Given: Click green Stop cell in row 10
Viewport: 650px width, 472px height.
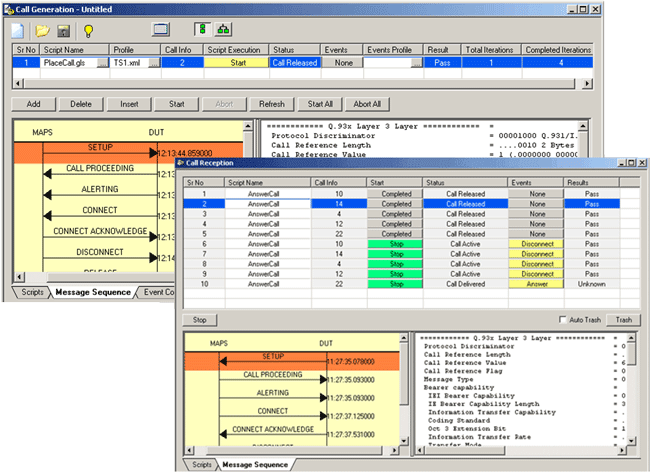Looking at the screenshot, I should [x=395, y=284].
